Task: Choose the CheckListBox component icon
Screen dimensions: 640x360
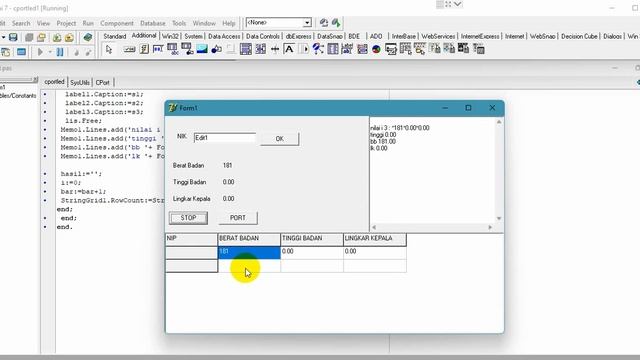Action: (x=260, y=50)
